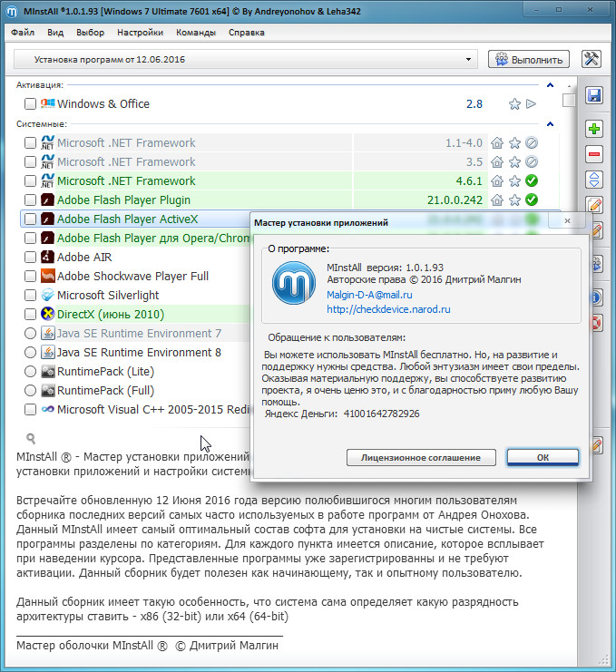The image size is (616, 672).
Task: Collapse the Системные section arrow
Action: click(550, 124)
